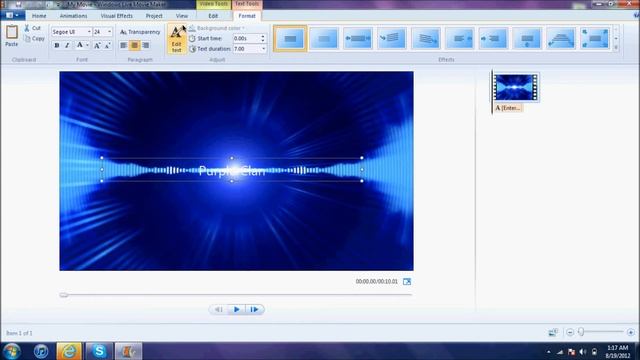
Task: Open the font color dropdown arrow
Action: pos(87,45)
